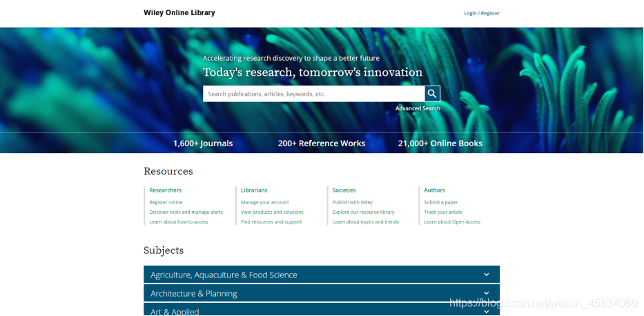
Task: Open Track your article link
Action: [x=443, y=213]
